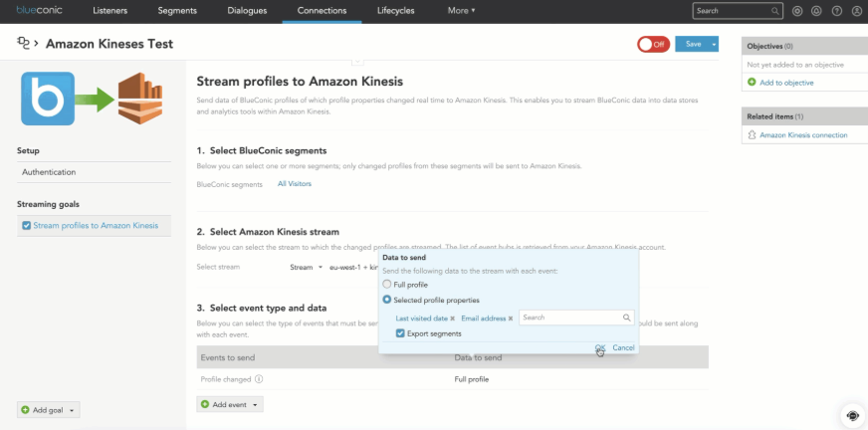868x430 pixels.
Task: Collapse the header chevron below the title
Action: (357, 61)
